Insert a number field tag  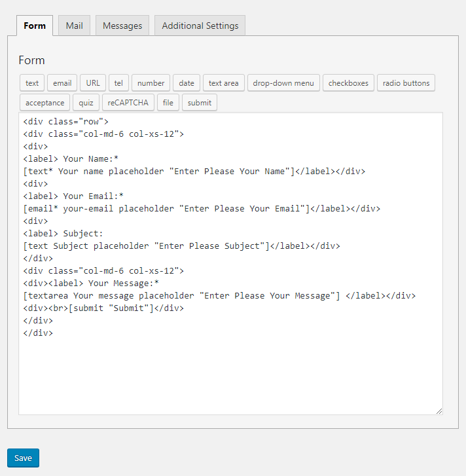pyautogui.click(x=151, y=83)
